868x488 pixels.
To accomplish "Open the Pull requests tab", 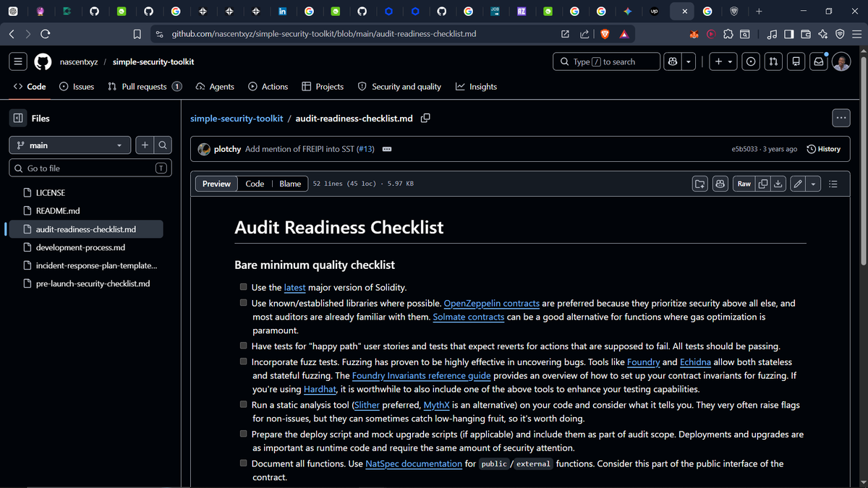I will (145, 86).
